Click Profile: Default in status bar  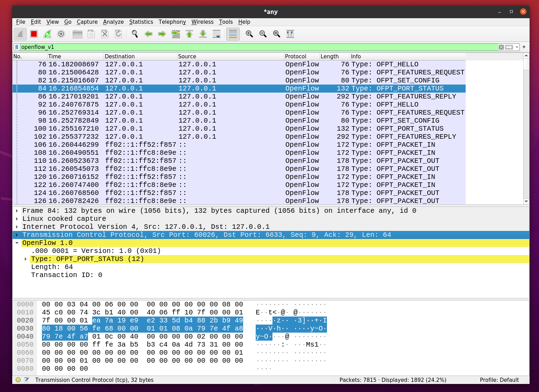coord(499,380)
